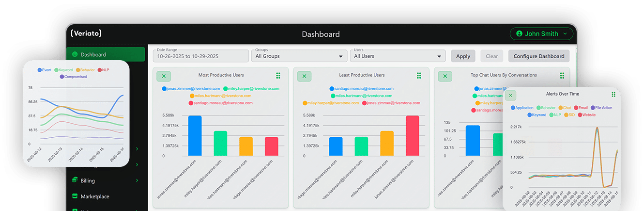Click the Dashboard page title
The width and height of the screenshot is (644, 211).
point(321,34)
